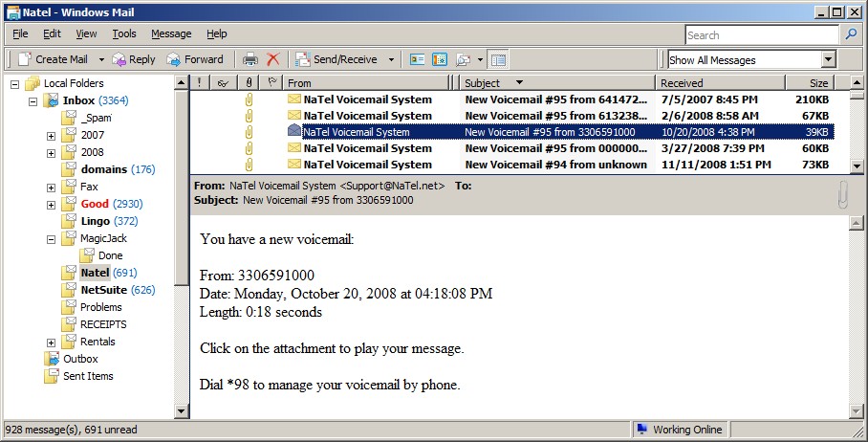Collapse the Inbox folder node
Screen dimensions: 868x442
(x=33, y=101)
